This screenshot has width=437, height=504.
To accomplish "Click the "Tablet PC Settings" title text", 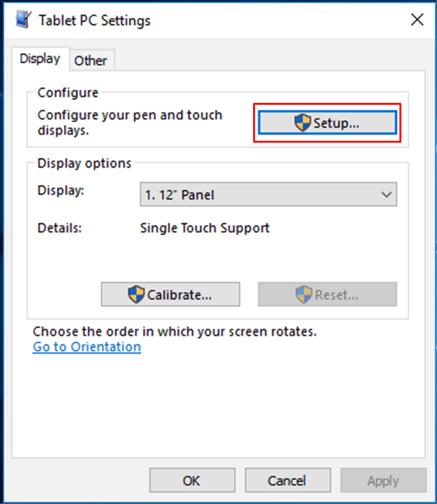I will point(95,21).
